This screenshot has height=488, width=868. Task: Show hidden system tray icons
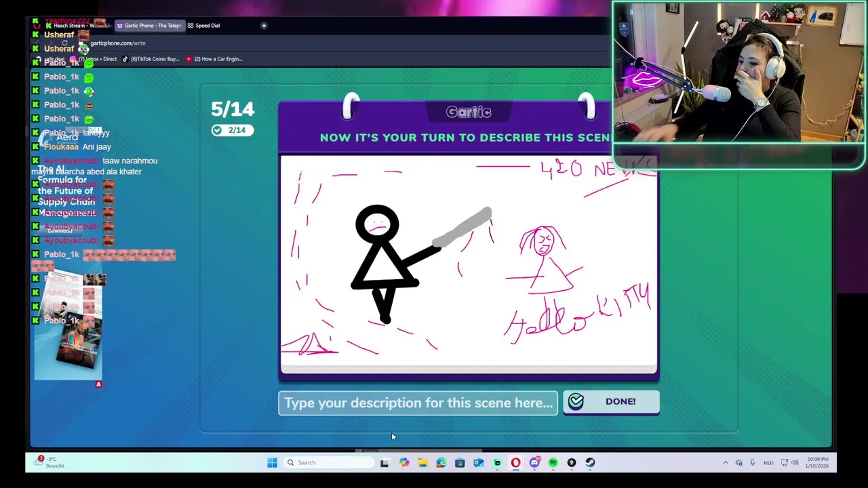[x=725, y=463]
